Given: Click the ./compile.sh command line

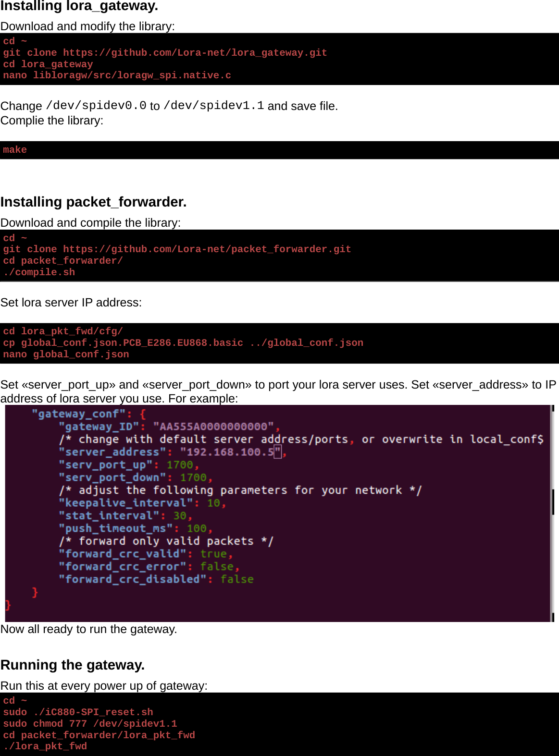Looking at the screenshot, I should [39, 272].
